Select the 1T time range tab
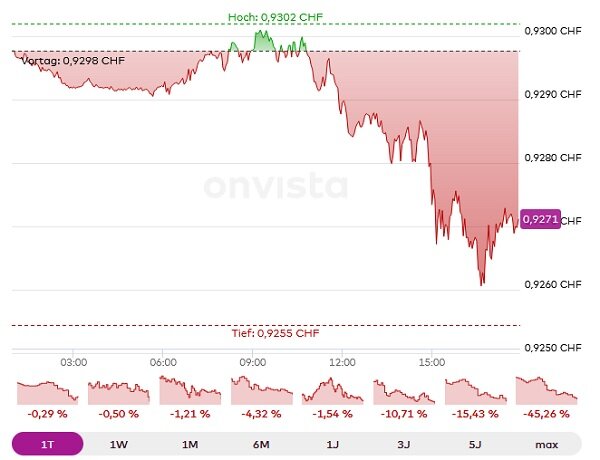 click(47, 443)
